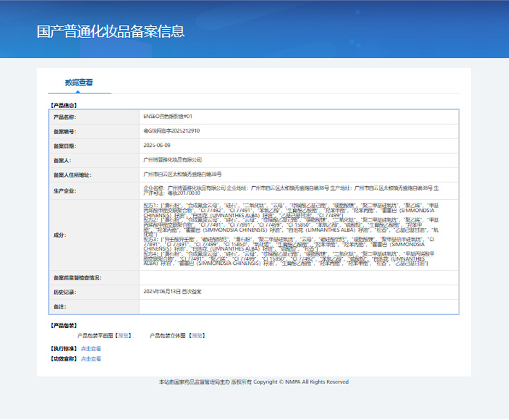Click the 【产品包装】 section heading
The width and height of the screenshot is (509, 420).
click(64, 325)
